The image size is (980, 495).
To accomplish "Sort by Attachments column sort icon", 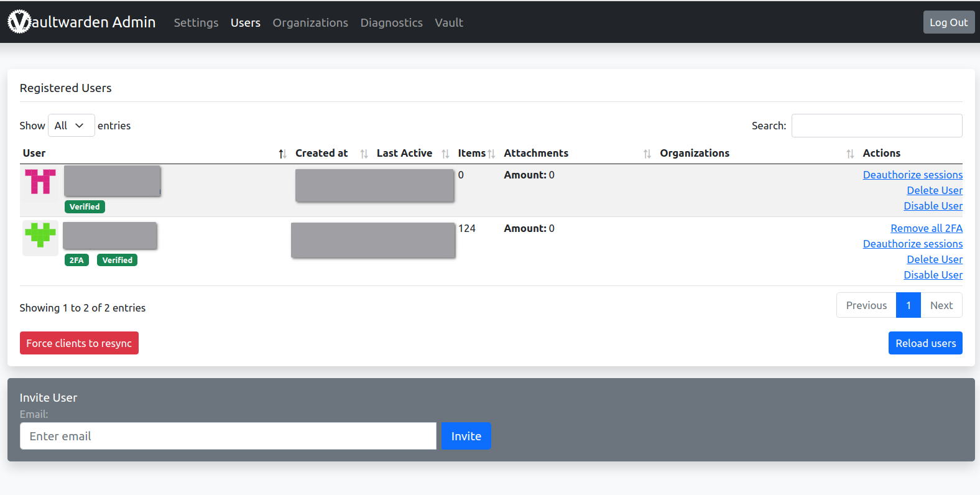I will click(647, 154).
